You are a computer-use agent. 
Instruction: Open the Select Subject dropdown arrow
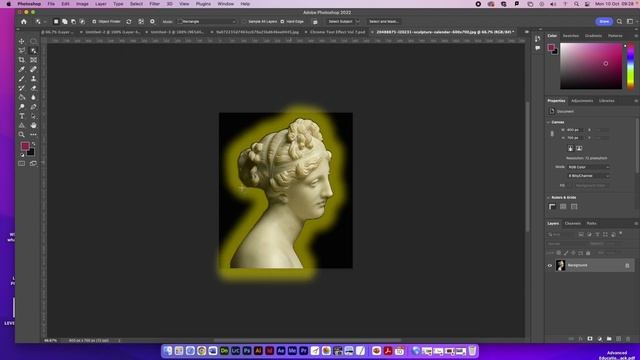(x=358, y=22)
